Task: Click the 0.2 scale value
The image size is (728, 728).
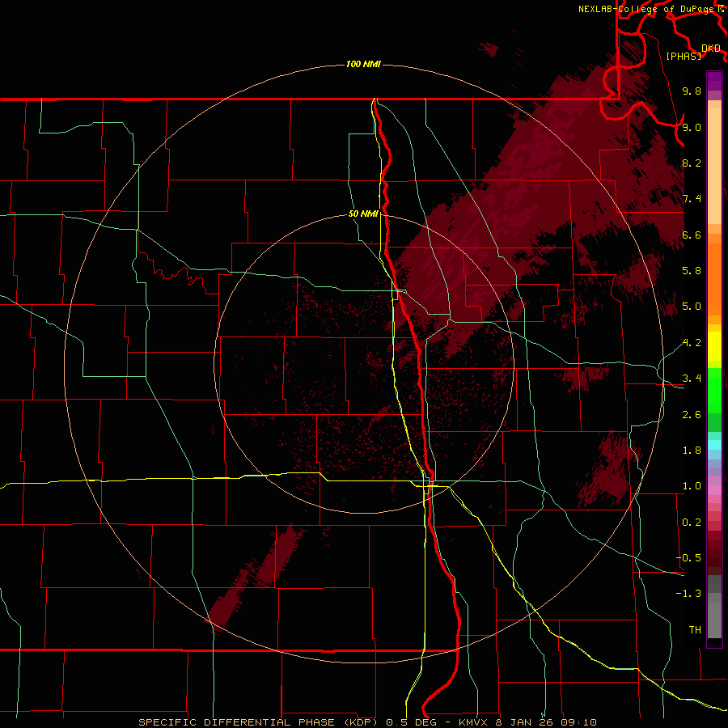Action: point(692,523)
